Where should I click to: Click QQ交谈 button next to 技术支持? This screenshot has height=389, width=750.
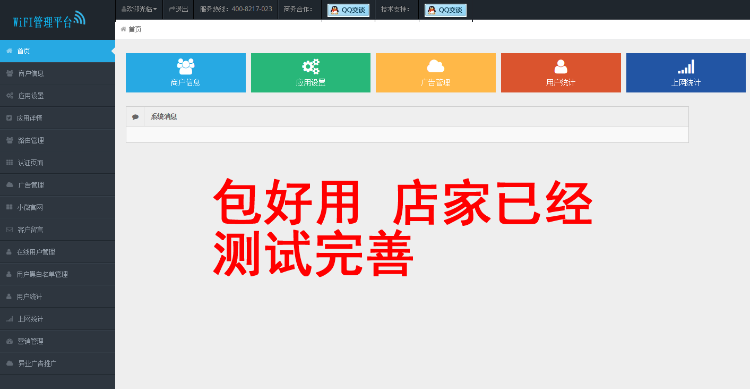[x=445, y=10]
